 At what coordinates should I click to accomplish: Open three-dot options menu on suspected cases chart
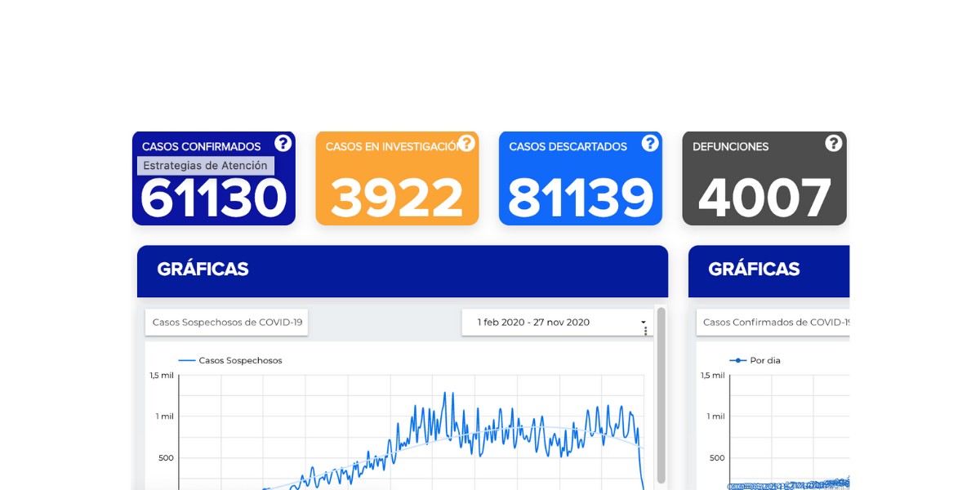tap(645, 331)
